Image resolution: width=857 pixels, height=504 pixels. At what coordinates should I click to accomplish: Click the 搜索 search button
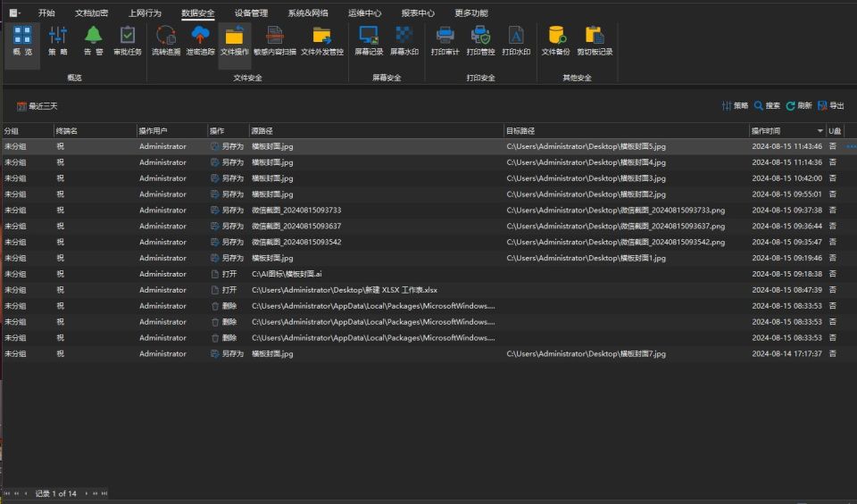[x=767, y=105]
